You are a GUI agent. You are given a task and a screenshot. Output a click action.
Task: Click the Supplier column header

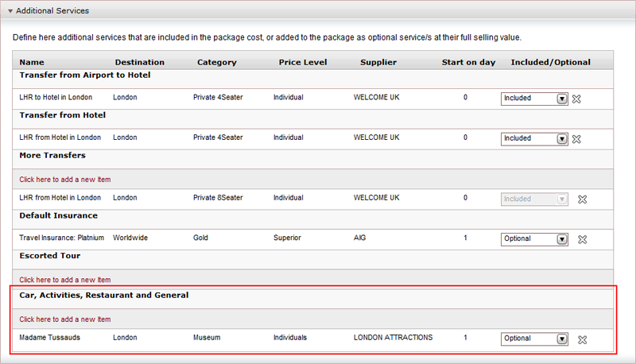pyautogui.click(x=378, y=63)
